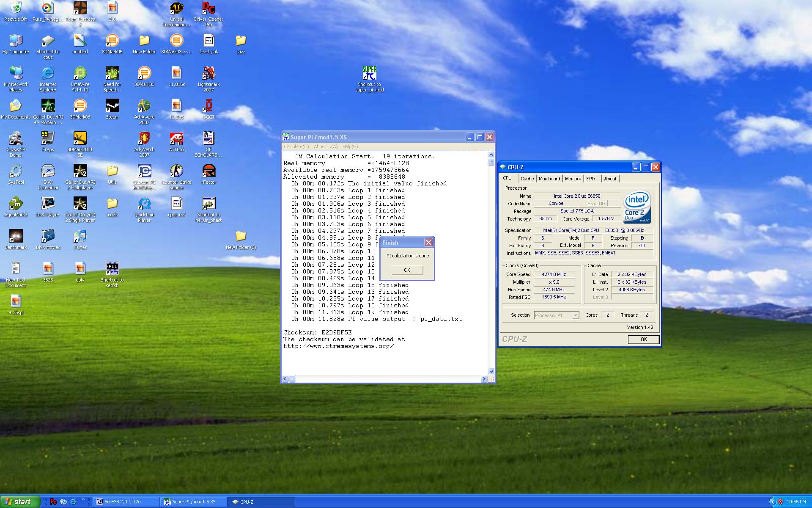Open Processor #1 selection dropdown
Viewport: 812px width, 508px height.
[575, 315]
